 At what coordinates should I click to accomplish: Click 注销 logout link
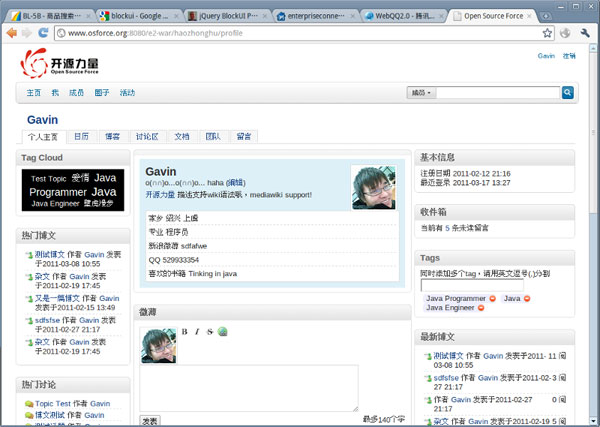pyautogui.click(x=569, y=56)
